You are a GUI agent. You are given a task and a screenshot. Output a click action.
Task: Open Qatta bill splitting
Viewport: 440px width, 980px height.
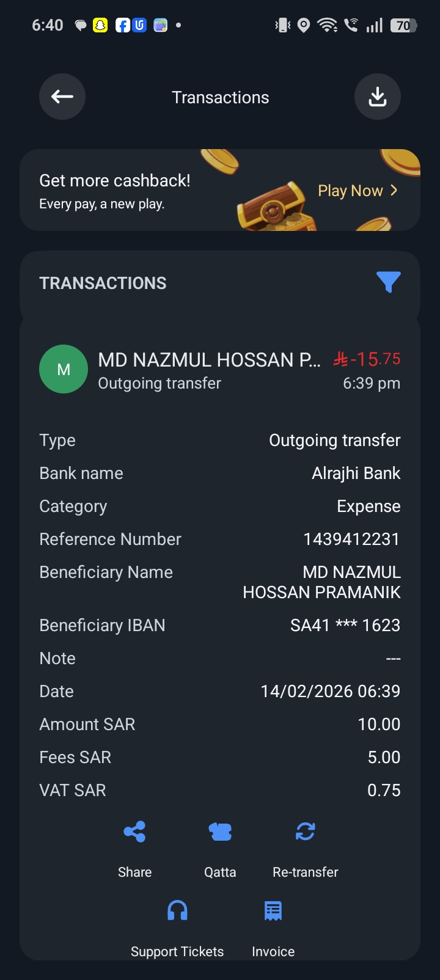(x=220, y=832)
